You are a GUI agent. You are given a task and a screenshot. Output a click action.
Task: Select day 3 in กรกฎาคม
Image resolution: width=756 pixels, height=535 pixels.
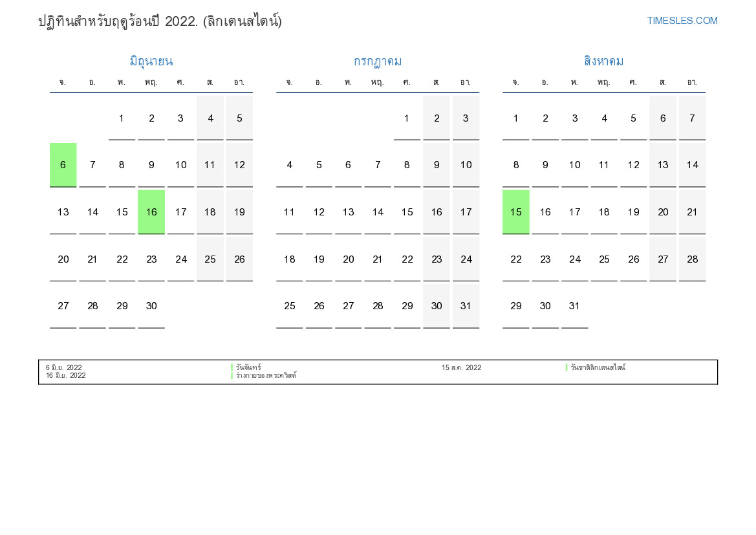click(x=466, y=118)
